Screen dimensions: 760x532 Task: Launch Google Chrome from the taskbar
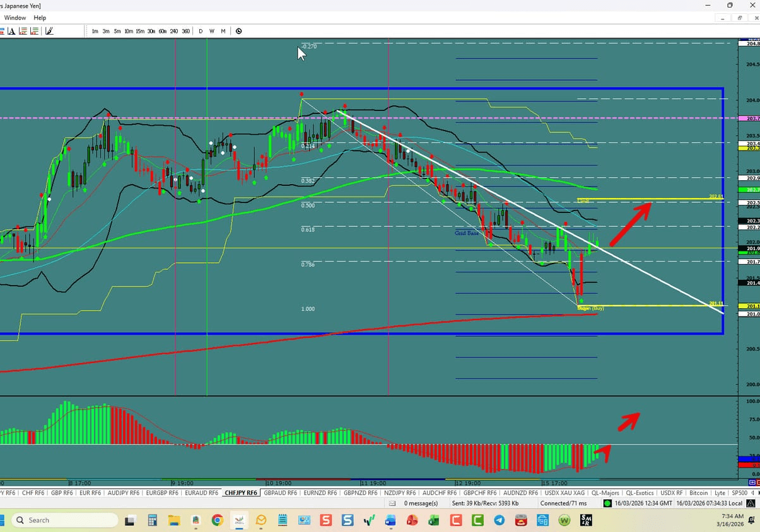coord(218,520)
